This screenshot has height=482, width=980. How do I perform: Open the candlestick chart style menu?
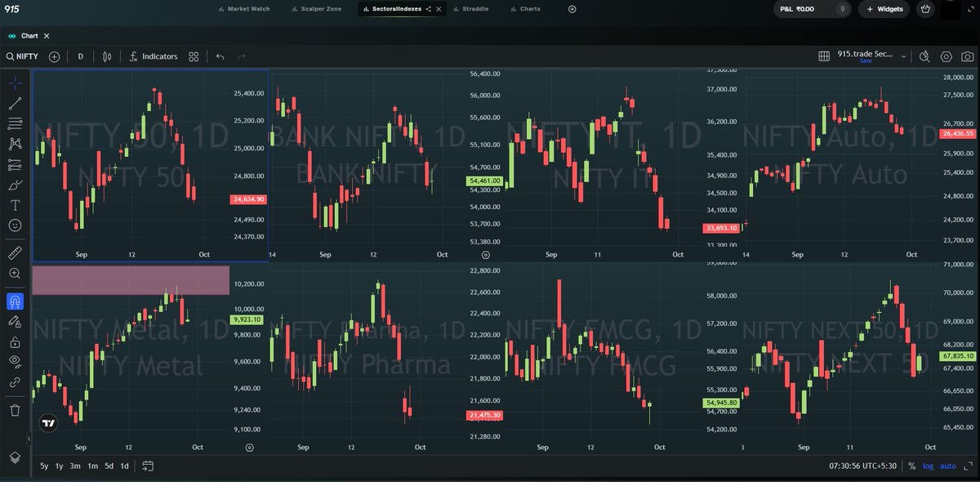pos(107,56)
